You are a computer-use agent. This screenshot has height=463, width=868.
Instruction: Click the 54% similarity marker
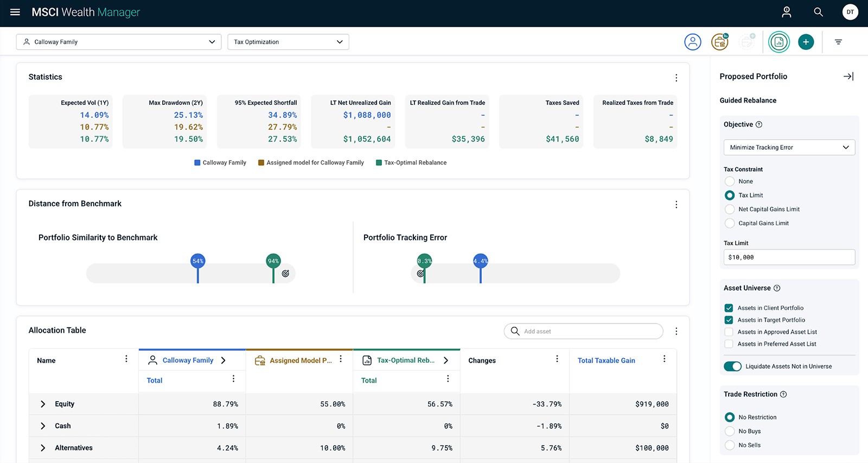pyautogui.click(x=198, y=261)
